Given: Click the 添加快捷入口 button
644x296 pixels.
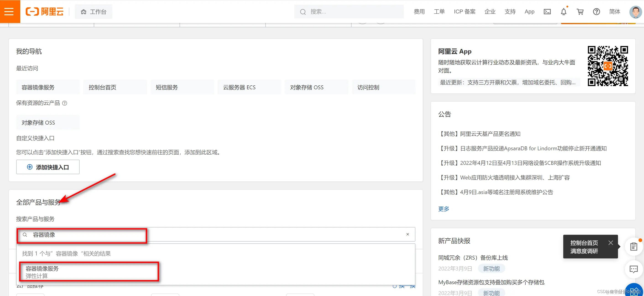Looking at the screenshot, I should [x=48, y=167].
